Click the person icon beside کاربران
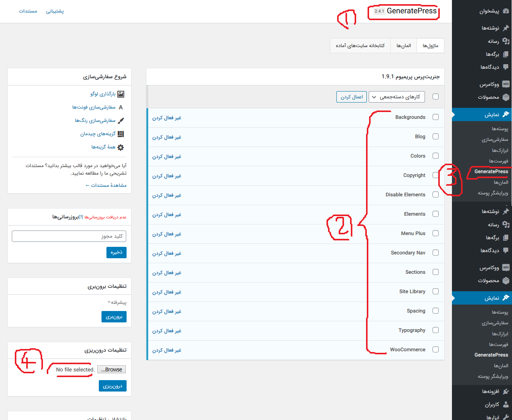Viewport: 512px width, 420px height. click(506, 404)
